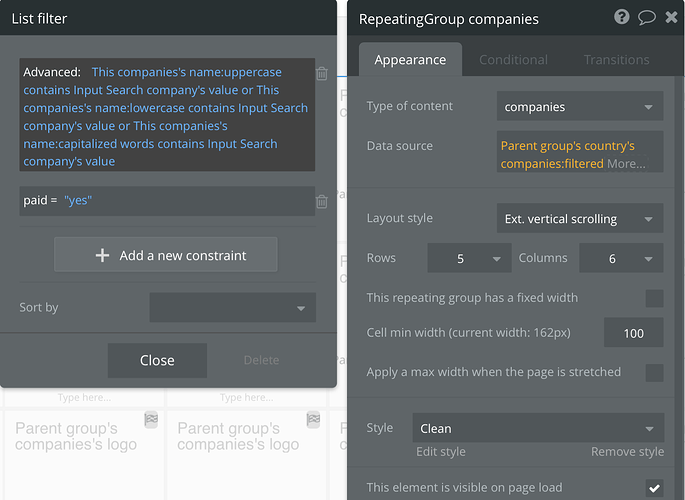Toggle the fixed width checkbox
This screenshot has width=685, height=500.
click(x=654, y=298)
